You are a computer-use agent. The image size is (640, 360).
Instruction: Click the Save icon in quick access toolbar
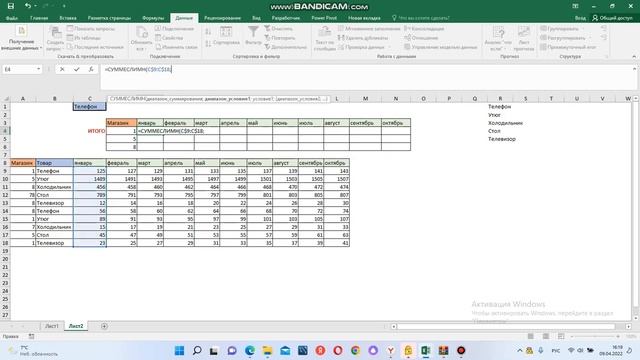pyautogui.click(x=11, y=6)
